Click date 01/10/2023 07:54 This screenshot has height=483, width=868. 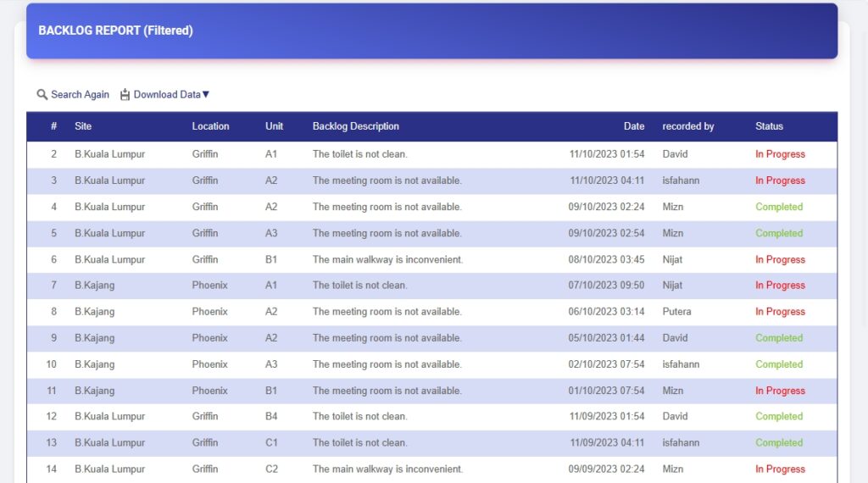click(x=606, y=391)
